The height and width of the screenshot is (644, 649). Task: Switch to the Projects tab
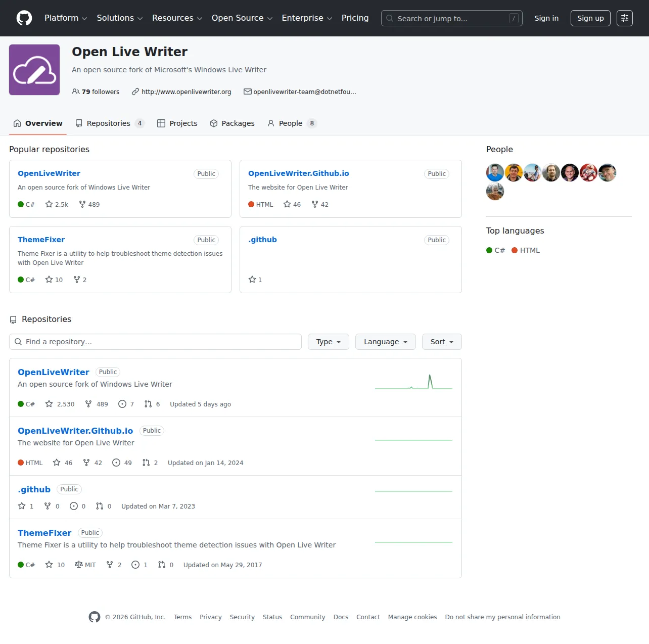(177, 123)
